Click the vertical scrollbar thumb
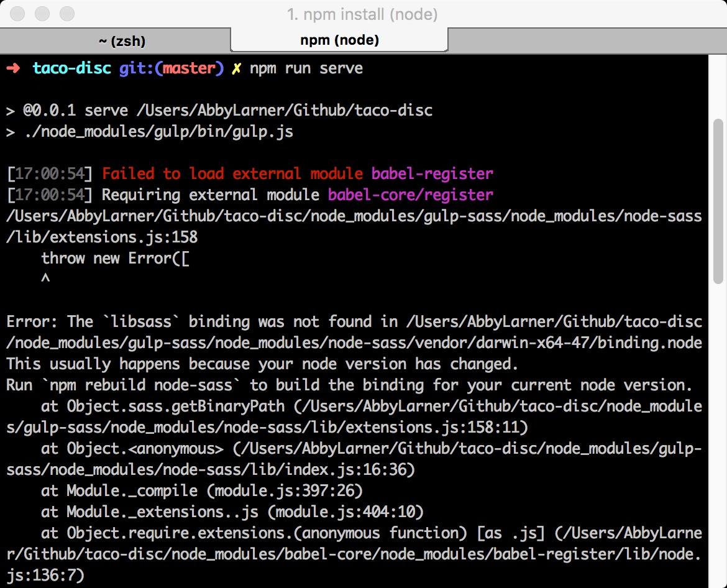 point(718,201)
